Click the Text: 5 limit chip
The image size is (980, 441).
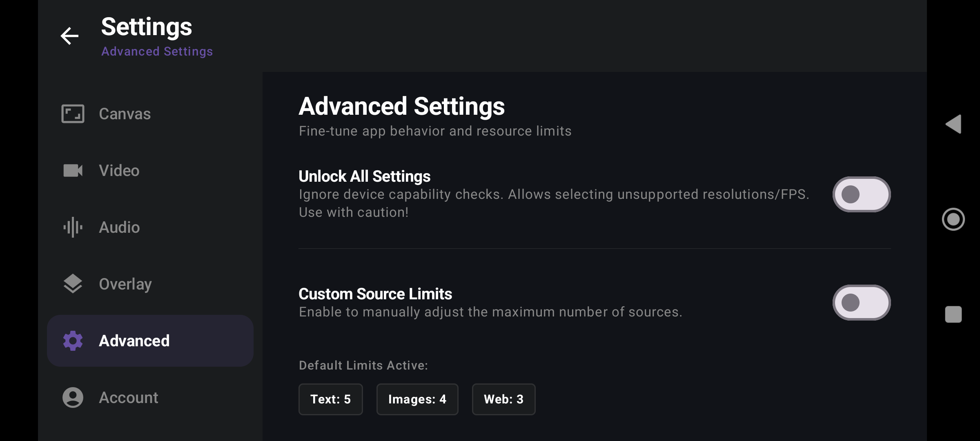330,399
